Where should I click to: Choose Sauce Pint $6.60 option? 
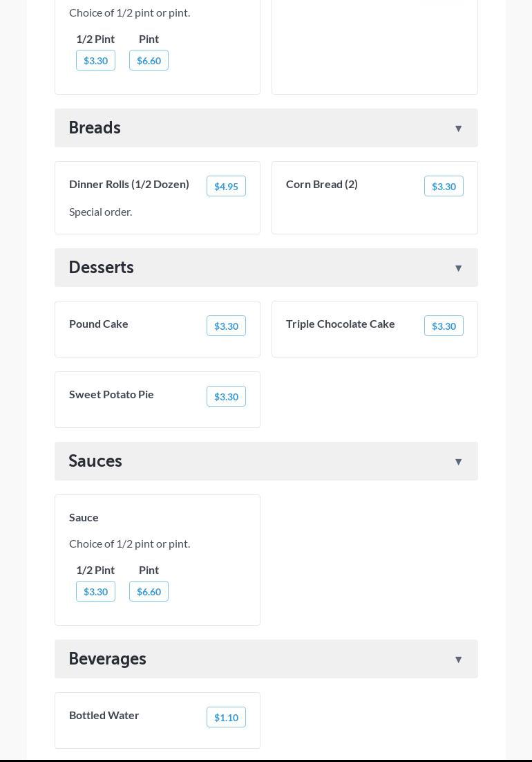coord(149,591)
